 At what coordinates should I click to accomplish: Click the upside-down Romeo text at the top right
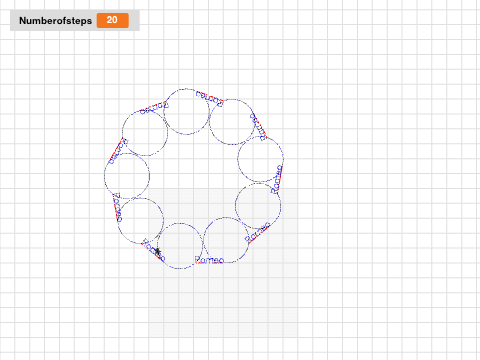pyautogui.click(x=209, y=99)
